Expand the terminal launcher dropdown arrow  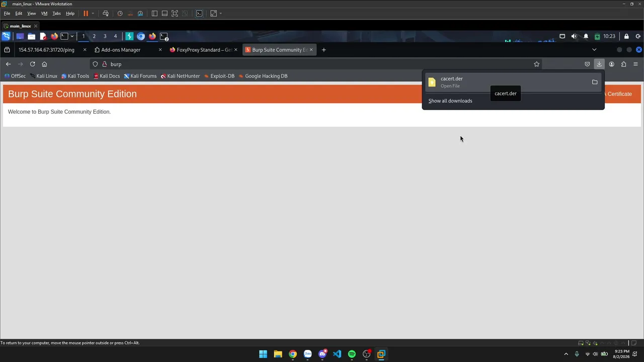(x=72, y=36)
